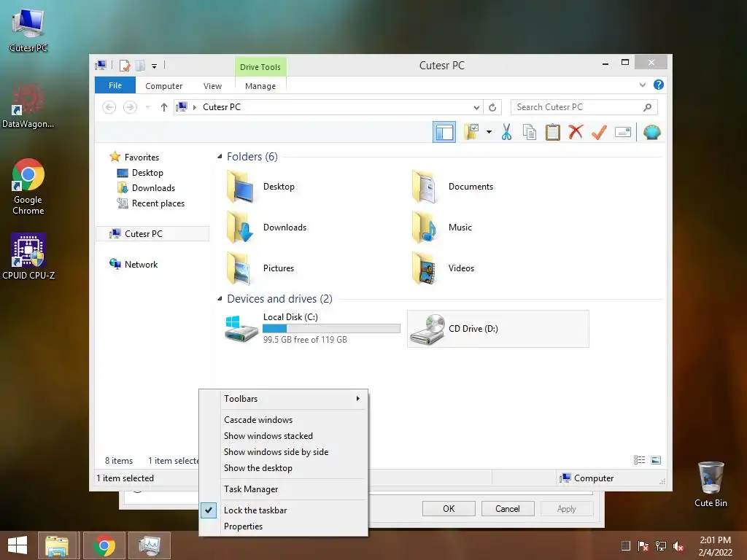Choose Show the desktop menu item
Image resolution: width=747 pixels, height=560 pixels.
click(284, 468)
